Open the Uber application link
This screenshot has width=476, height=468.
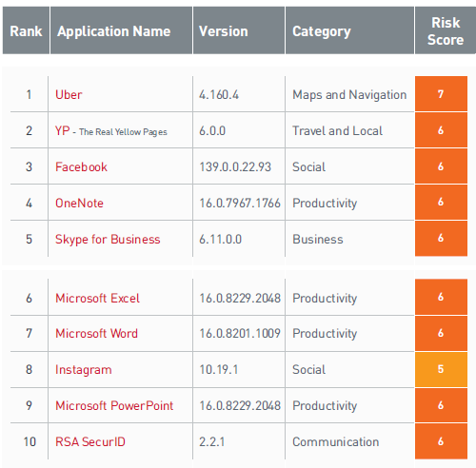tap(69, 94)
